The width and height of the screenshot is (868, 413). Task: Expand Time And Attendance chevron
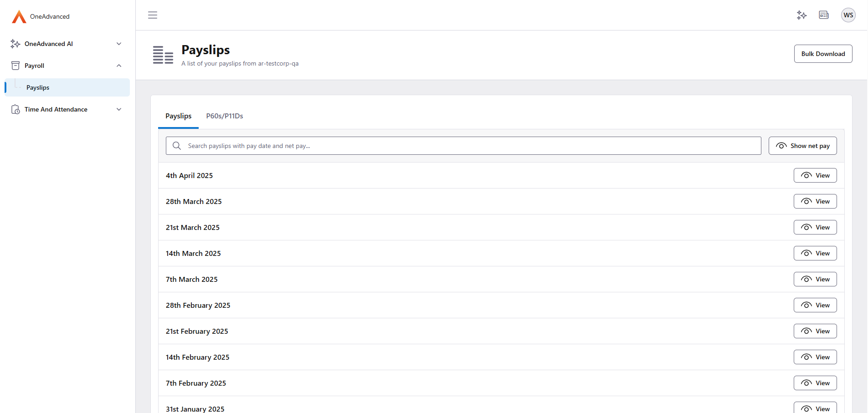coord(119,109)
